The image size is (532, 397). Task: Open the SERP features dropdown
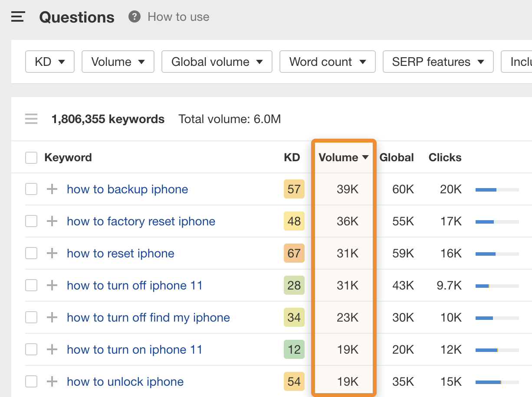438,62
